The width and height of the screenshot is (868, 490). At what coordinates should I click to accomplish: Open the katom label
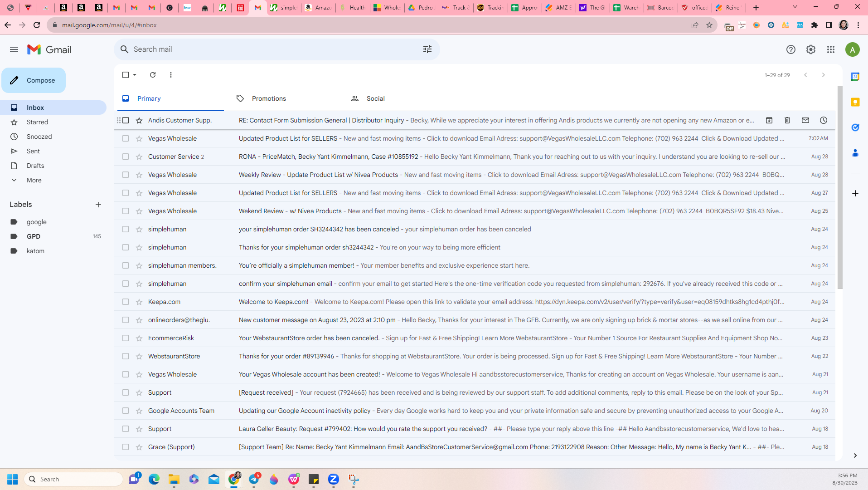pos(35,251)
